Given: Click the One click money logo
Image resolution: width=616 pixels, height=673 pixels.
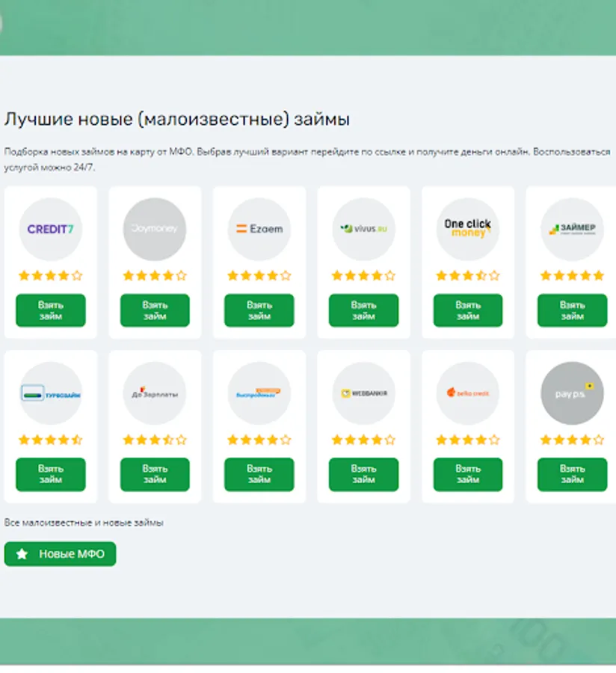Looking at the screenshot, I should (x=468, y=230).
